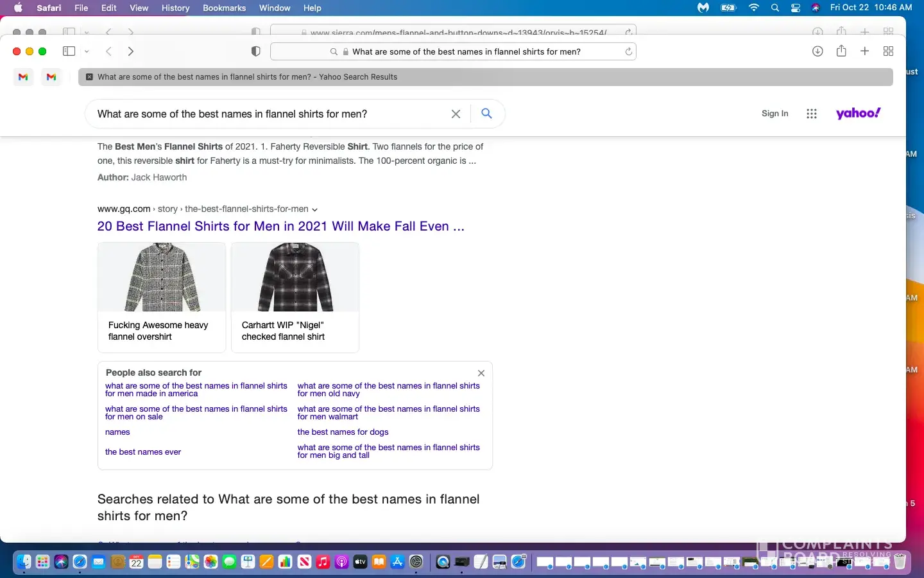Image resolution: width=924 pixels, height=578 pixels.
Task: Open the sidebar options dropdown chevron
Action: coord(87,51)
